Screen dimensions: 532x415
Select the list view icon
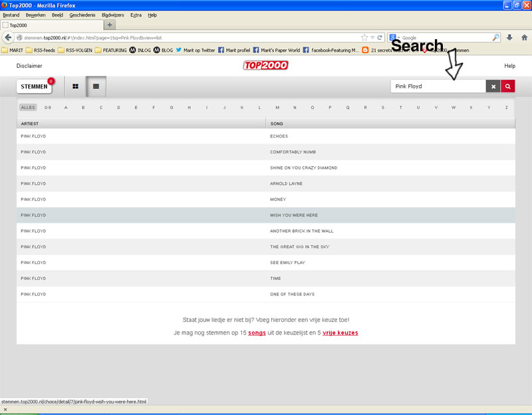pos(96,86)
